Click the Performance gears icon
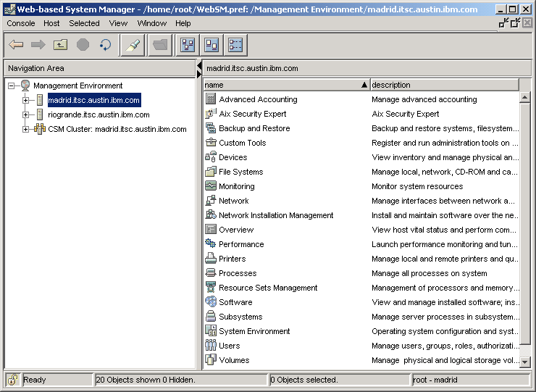 (211, 243)
